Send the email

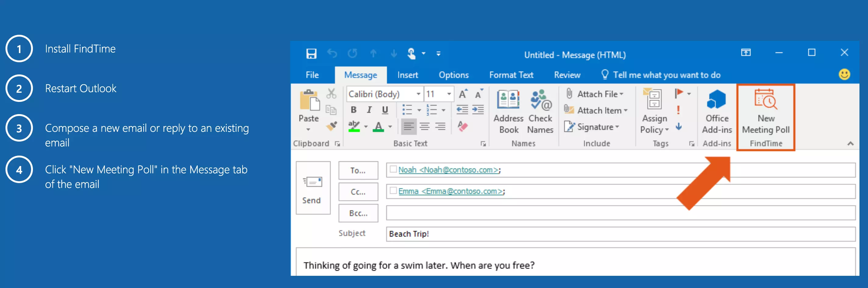(313, 188)
